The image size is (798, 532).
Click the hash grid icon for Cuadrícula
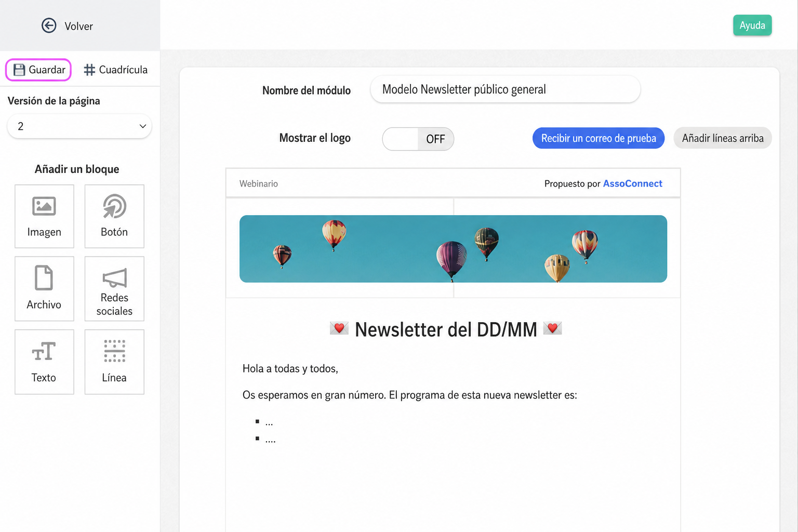tap(89, 70)
